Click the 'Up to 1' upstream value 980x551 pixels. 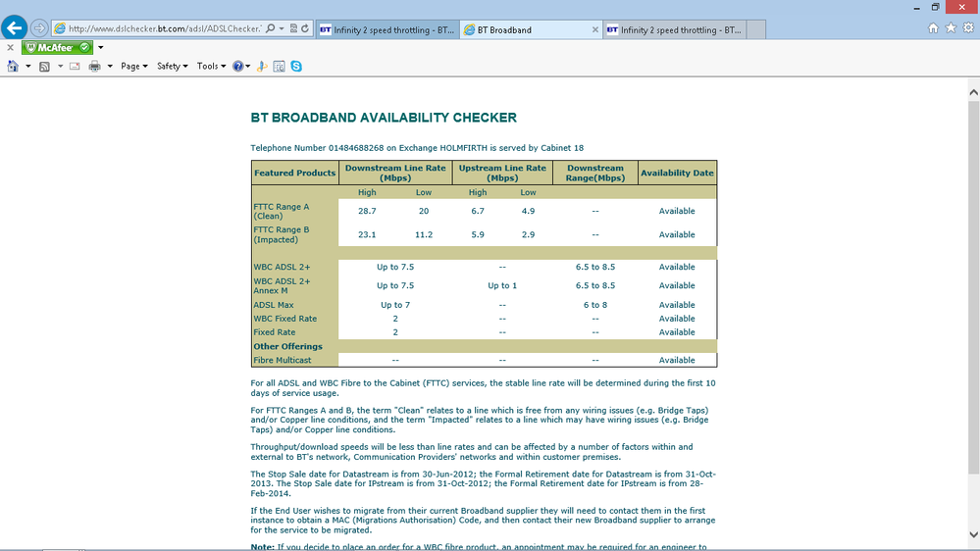coord(502,285)
